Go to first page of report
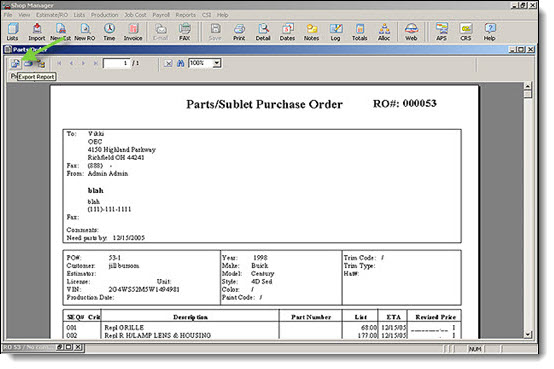Screen dimensions: 554x369 (x=59, y=63)
